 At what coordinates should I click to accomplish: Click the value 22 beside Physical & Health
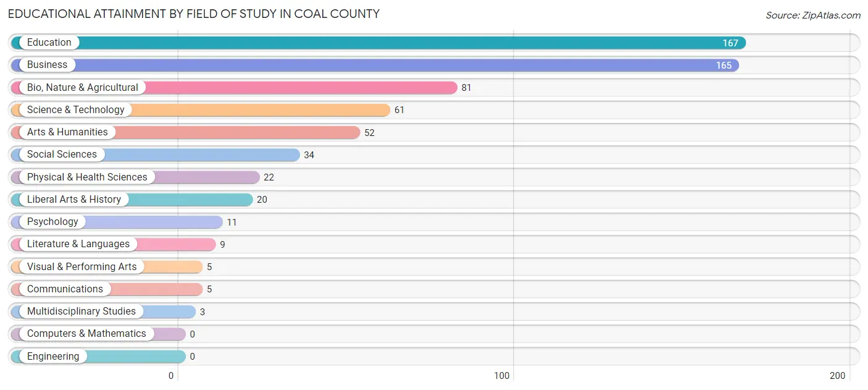269,177
